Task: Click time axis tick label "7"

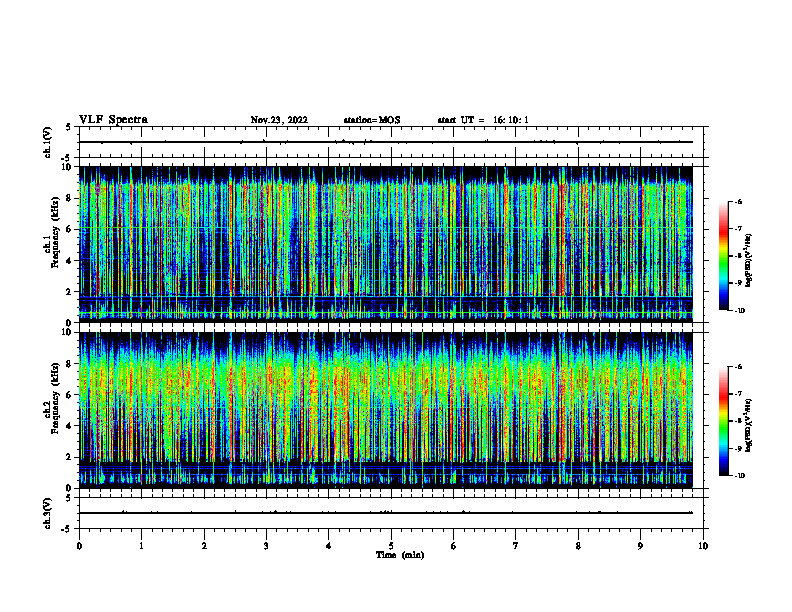Action: (x=516, y=546)
